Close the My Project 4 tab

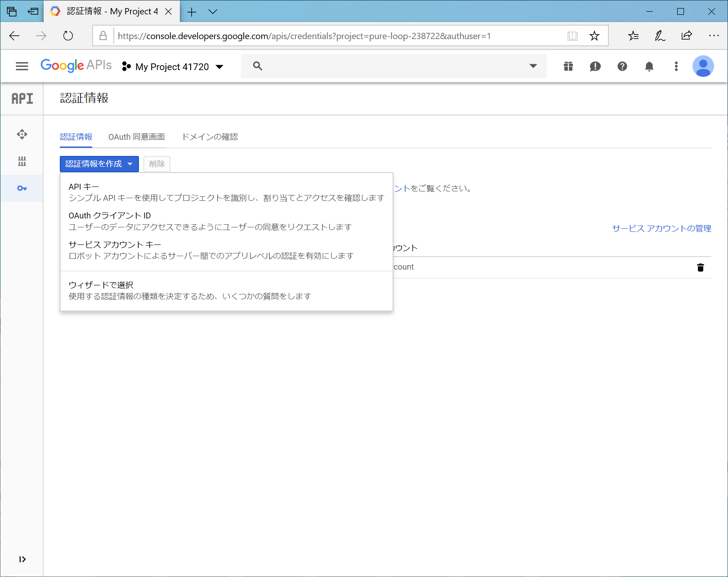coord(169,12)
